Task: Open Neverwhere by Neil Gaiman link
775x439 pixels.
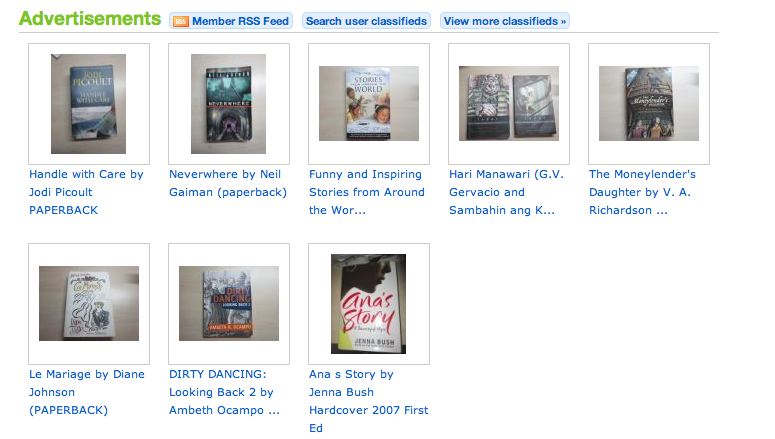Action: (x=228, y=183)
